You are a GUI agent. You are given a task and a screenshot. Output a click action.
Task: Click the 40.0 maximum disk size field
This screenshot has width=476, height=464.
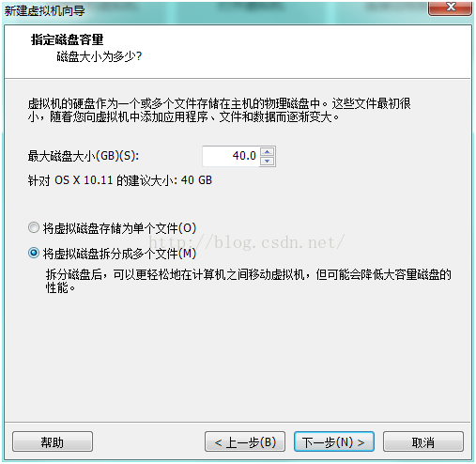coord(231,156)
